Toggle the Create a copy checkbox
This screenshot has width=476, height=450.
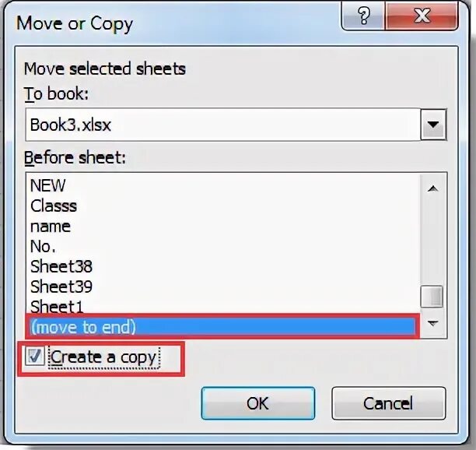click(35, 357)
